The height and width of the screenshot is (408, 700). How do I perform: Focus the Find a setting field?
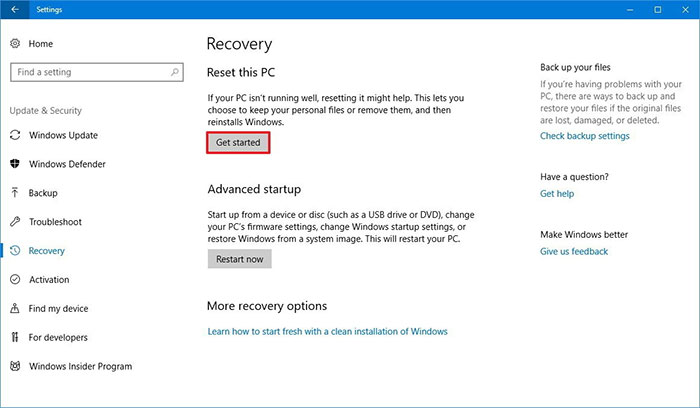tap(97, 72)
